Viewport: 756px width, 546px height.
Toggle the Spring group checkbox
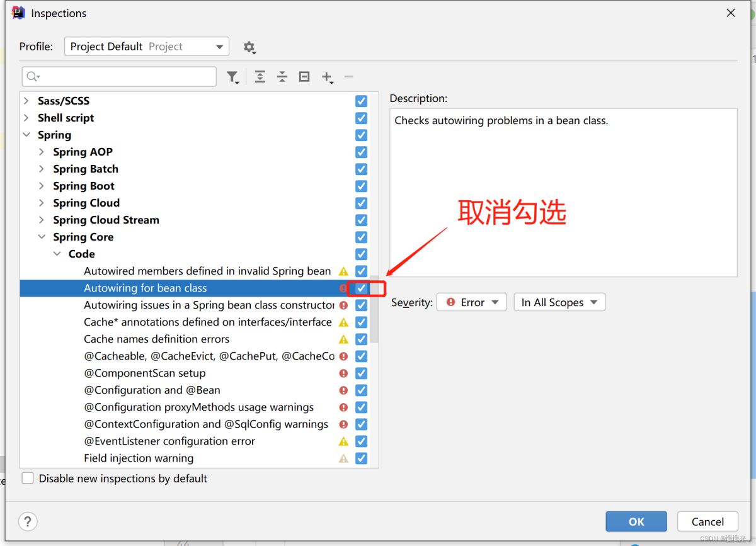coord(361,135)
